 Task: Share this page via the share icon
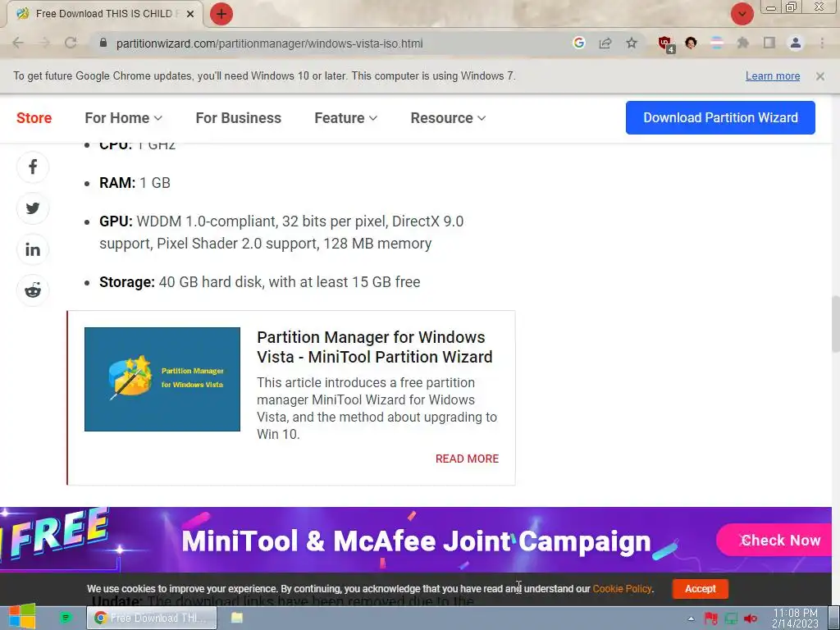(605, 43)
